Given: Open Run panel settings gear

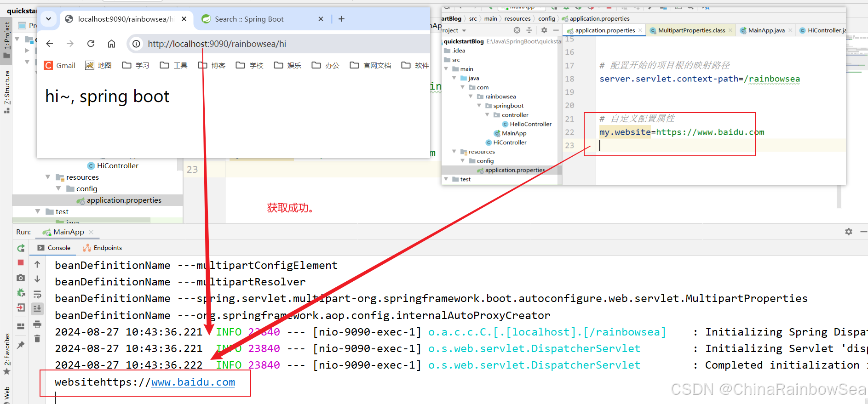Looking at the screenshot, I should 849,232.
